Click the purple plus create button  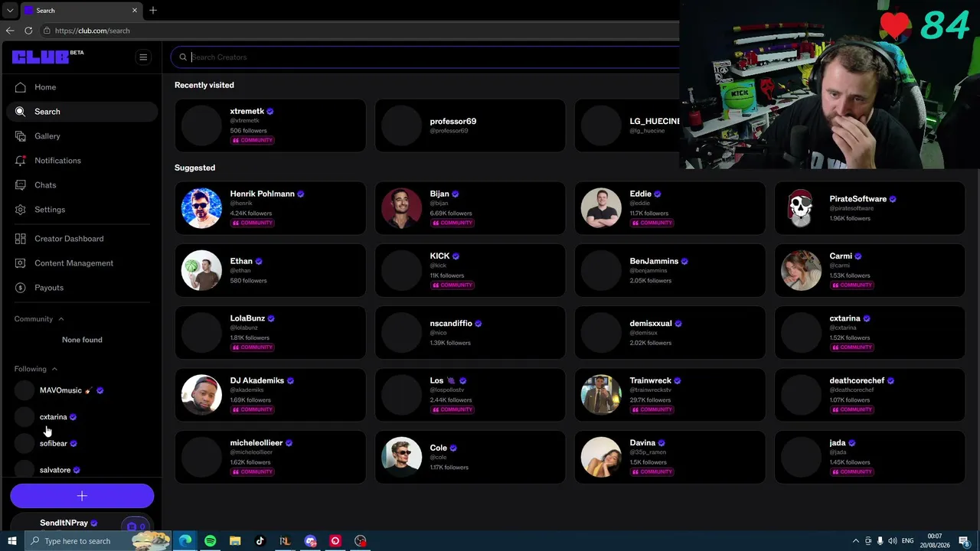pyautogui.click(x=82, y=496)
